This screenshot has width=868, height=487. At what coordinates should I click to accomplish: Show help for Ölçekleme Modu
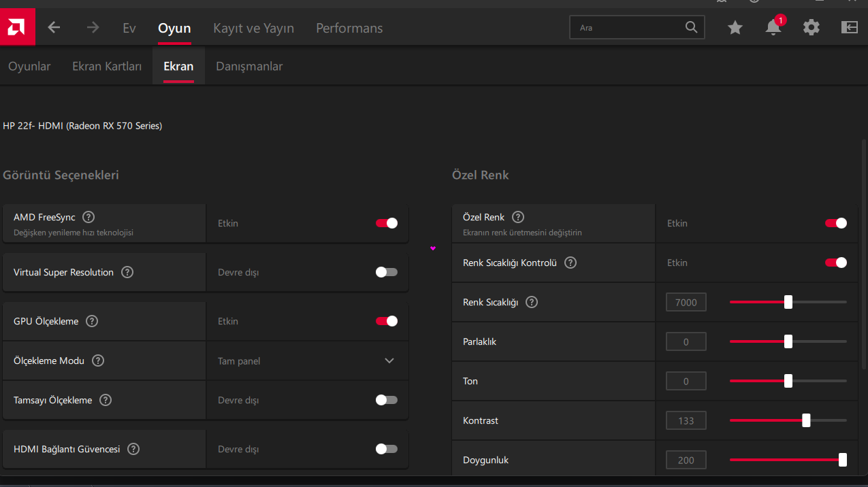[98, 360]
